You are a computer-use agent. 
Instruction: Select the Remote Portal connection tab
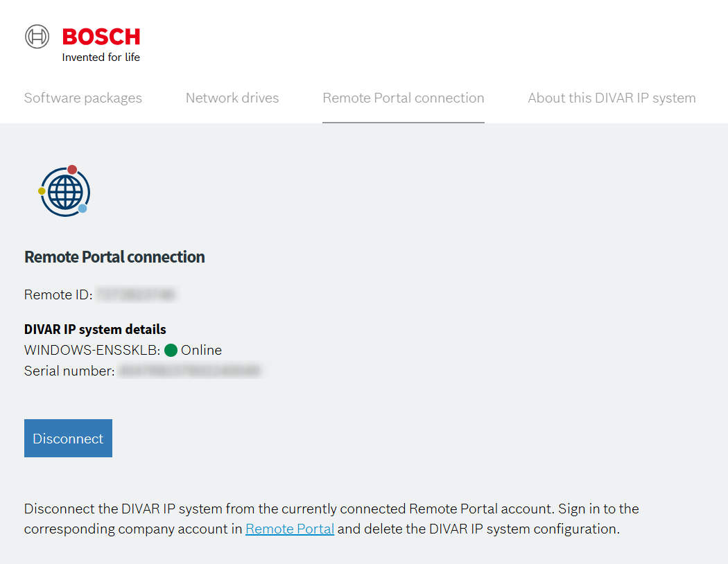click(403, 98)
